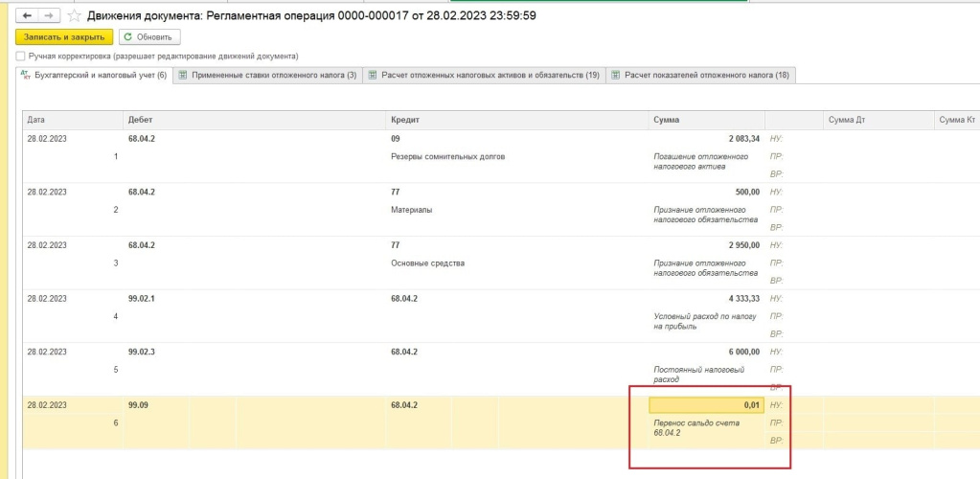Click the forward navigation arrow
This screenshot has height=479, width=980.
pyautogui.click(x=49, y=15)
